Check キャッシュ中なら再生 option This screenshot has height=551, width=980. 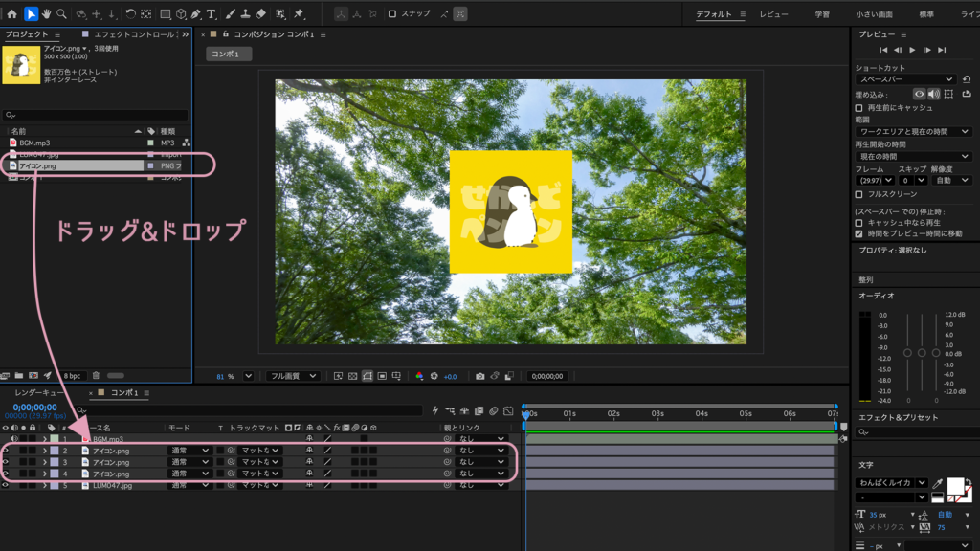[859, 222]
